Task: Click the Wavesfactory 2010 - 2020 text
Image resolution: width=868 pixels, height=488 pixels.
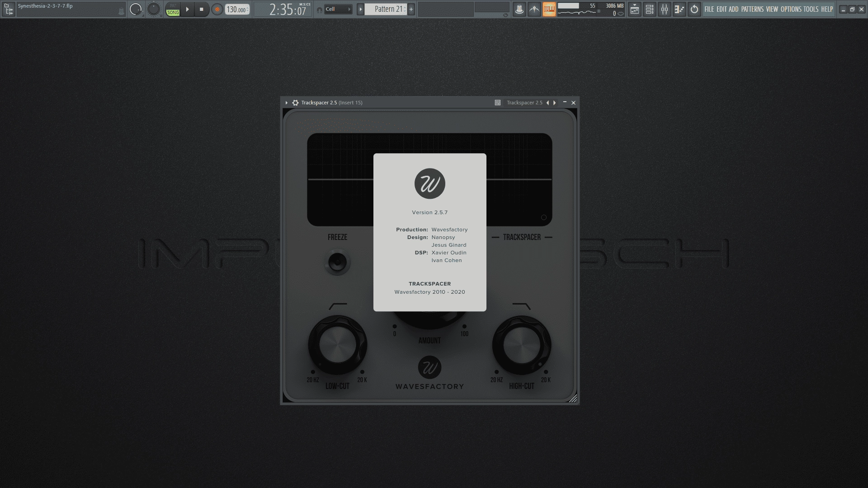Action: [430, 292]
